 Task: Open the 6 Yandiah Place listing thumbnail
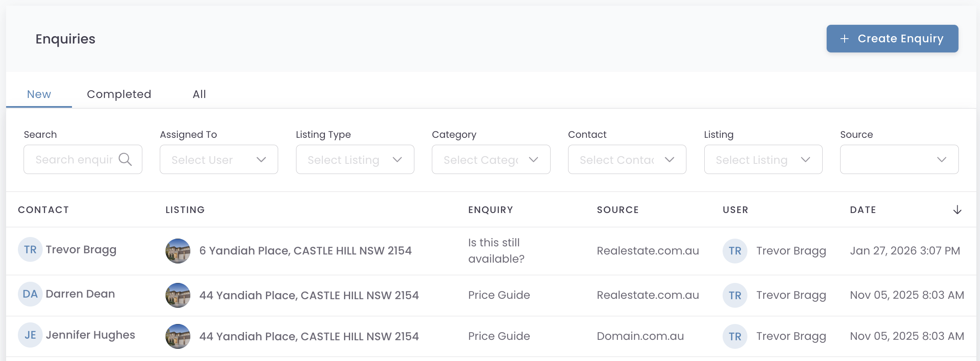tap(178, 251)
